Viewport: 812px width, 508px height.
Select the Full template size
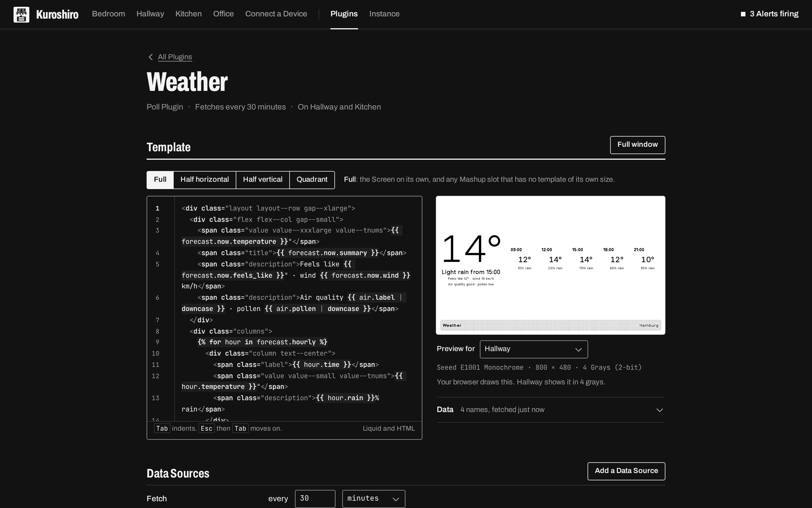[x=160, y=180]
